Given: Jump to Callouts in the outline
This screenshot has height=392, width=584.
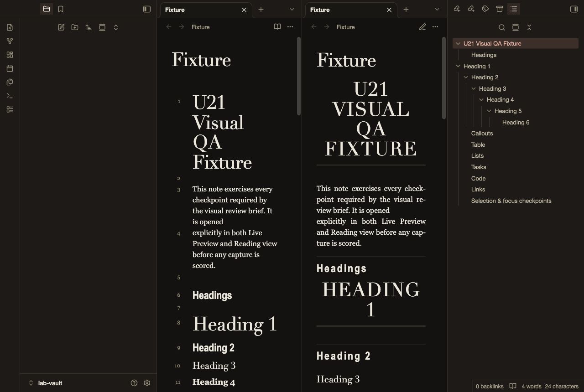Looking at the screenshot, I should point(482,134).
